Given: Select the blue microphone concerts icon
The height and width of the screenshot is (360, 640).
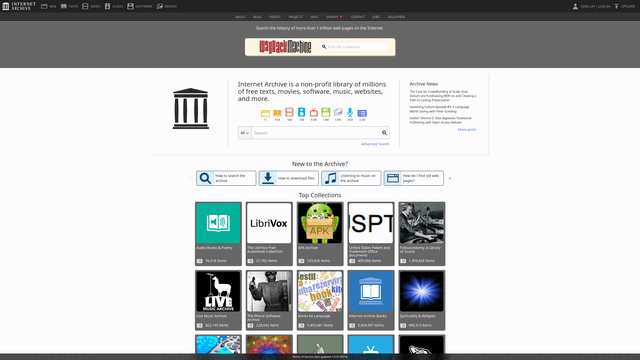Looking at the screenshot, I should click(350, 113).
